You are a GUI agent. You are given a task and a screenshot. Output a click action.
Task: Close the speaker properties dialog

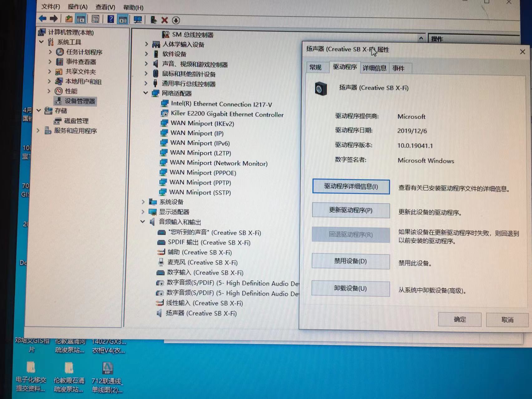pos(523,52)
